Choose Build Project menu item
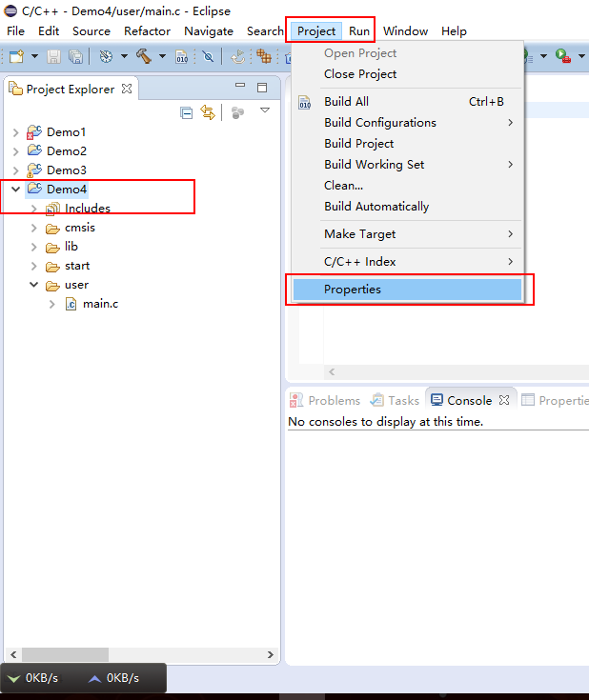589x700 pixels. (408, 144)
